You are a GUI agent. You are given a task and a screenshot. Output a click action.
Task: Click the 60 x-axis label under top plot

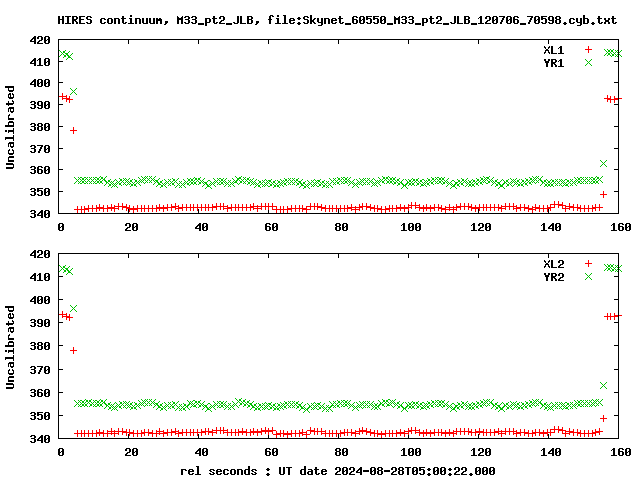tap(271, 227)
